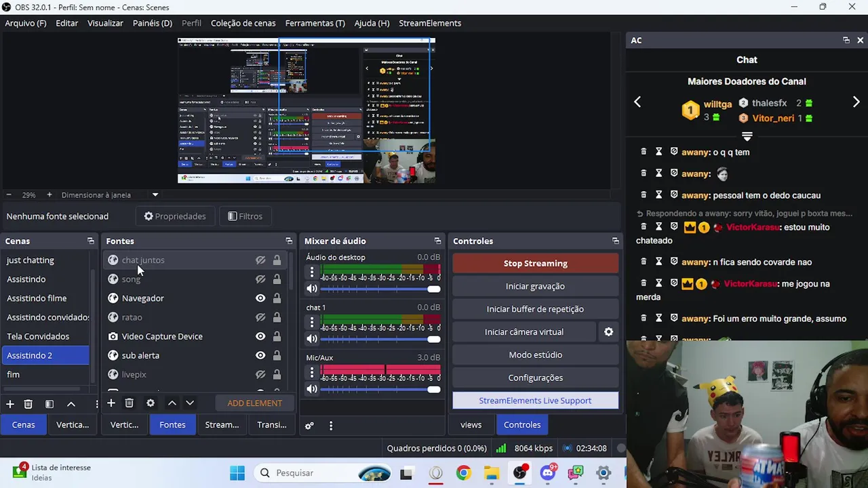Zoom out the preview with minus

[9, 195]
